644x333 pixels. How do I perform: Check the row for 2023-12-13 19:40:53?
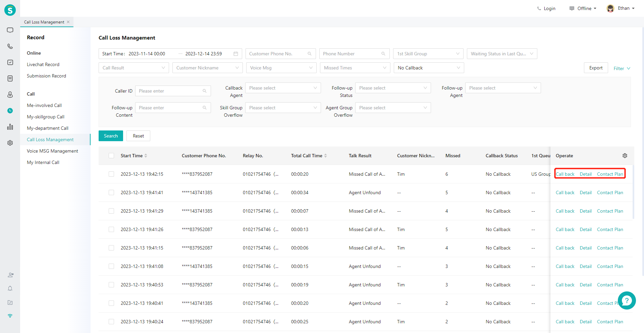pyautogui.click(x=111, y=285)
